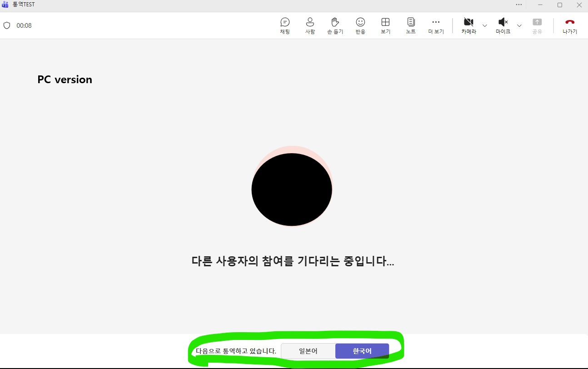Close the Teams meeting window
588x369 pixels.
579,5
